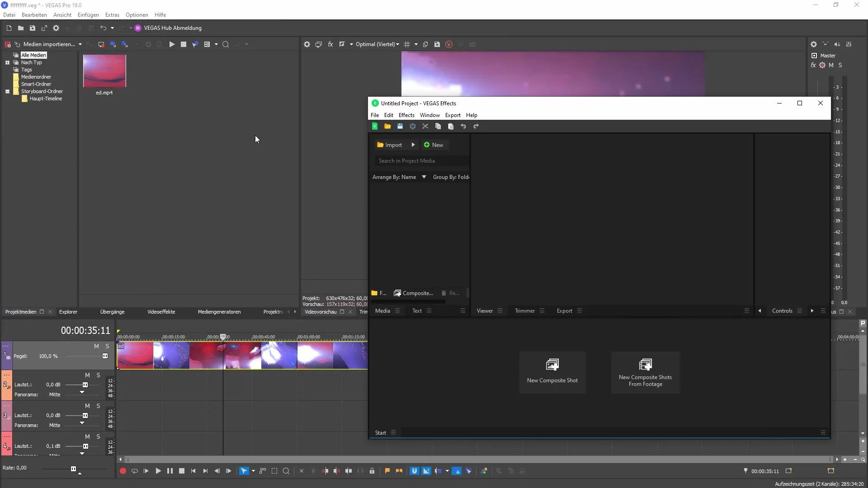Click New Composite Shots From Footage
This screenshot has width=868, height=488.
click(x=645, y=372)
